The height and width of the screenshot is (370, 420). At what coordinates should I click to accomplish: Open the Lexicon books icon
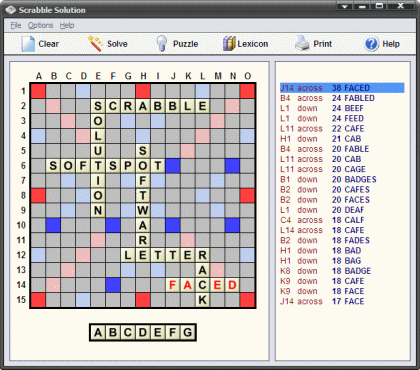(x=229, y=44)
